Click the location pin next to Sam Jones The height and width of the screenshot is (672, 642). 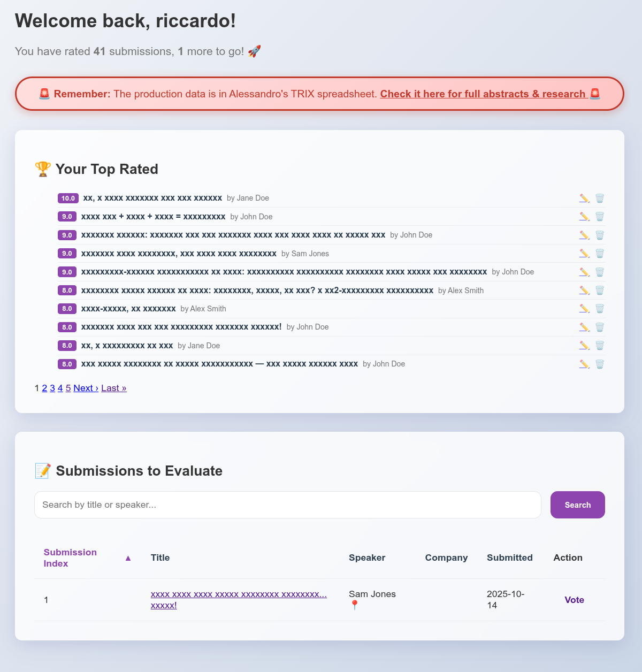(x=354, y=605)
